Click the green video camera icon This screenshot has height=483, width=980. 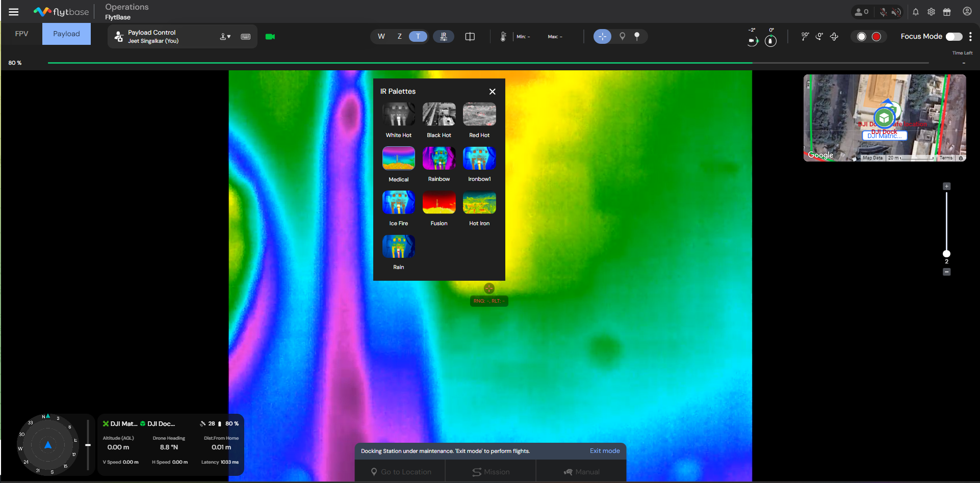click(270, 37)
